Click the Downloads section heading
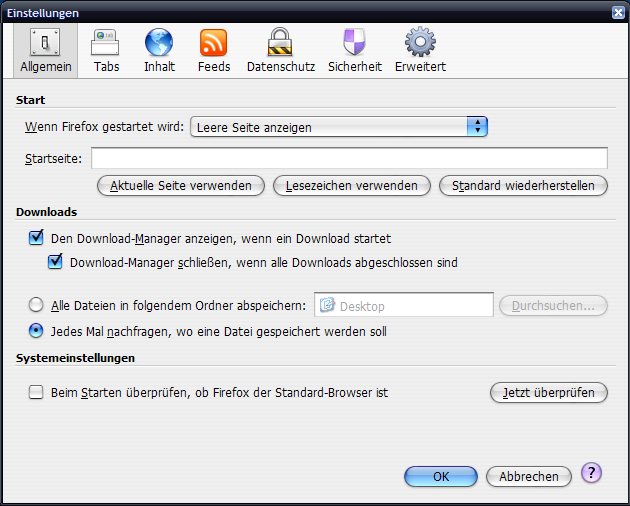Viewport: 630px width, 506px height. (x=46, y=212)
